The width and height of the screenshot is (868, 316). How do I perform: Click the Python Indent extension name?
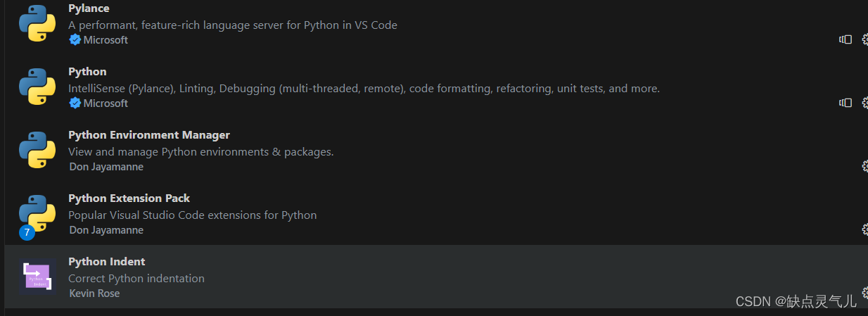pos(106,262)
